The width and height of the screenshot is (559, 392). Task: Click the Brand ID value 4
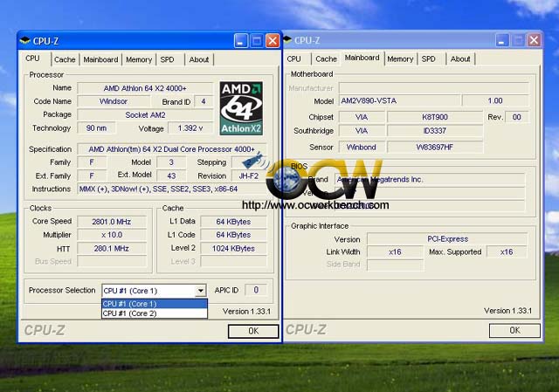click(x=204, y=101)
